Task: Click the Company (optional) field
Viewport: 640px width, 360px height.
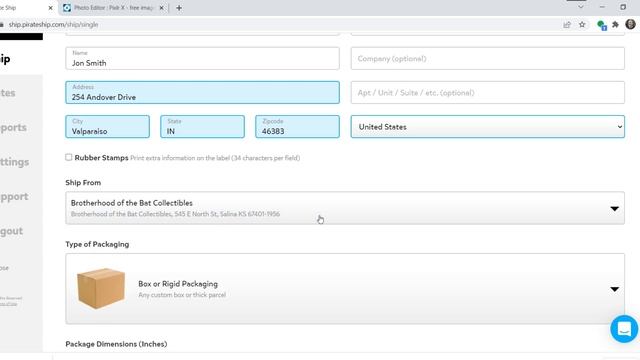Action: click(x=487, y=58)
